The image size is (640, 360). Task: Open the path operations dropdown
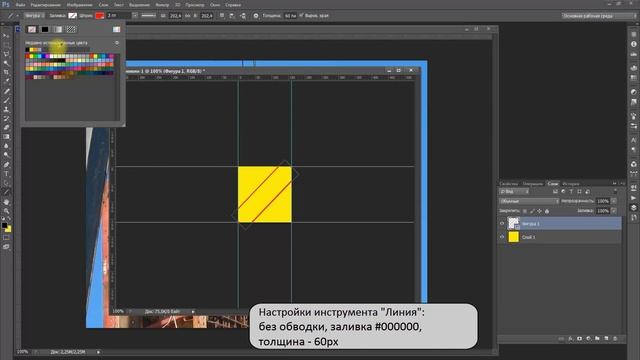point(222,16)
